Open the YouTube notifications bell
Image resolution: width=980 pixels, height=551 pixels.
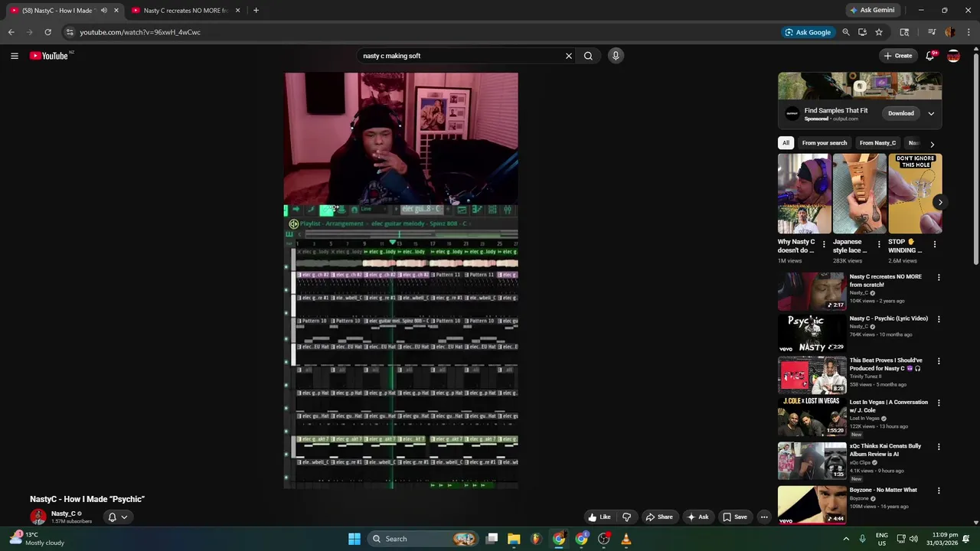click(930, 56)
